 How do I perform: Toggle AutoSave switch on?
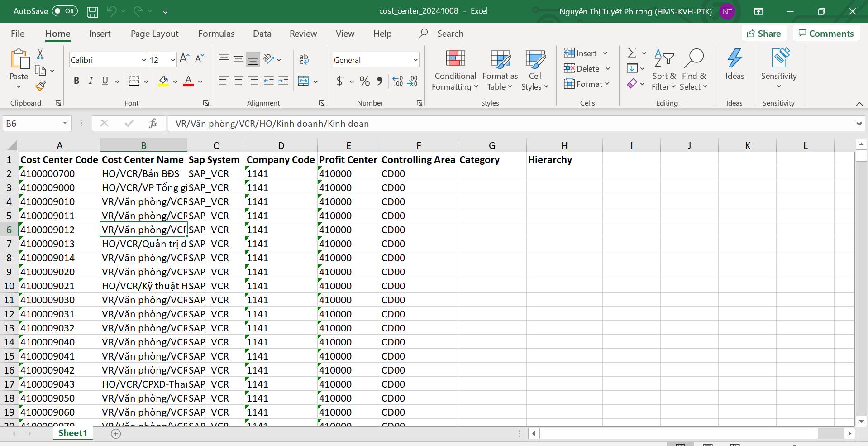(65, 11)
